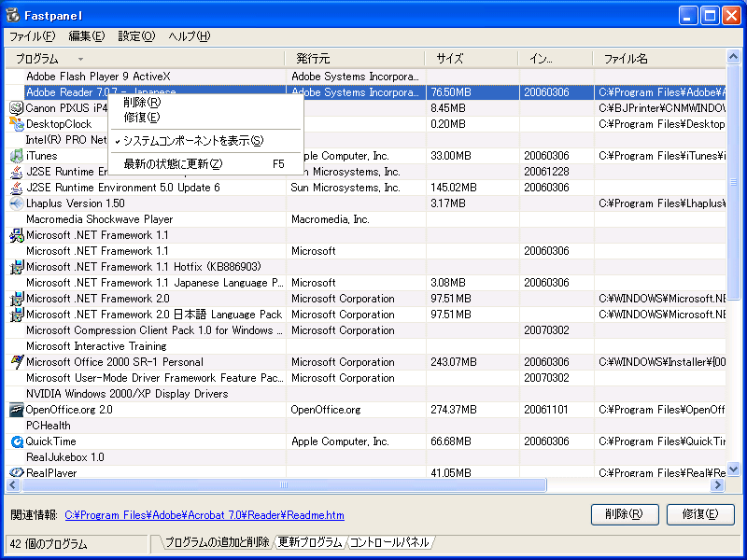Select Macromedia Shockwave Player row

(x=365, y=219)
